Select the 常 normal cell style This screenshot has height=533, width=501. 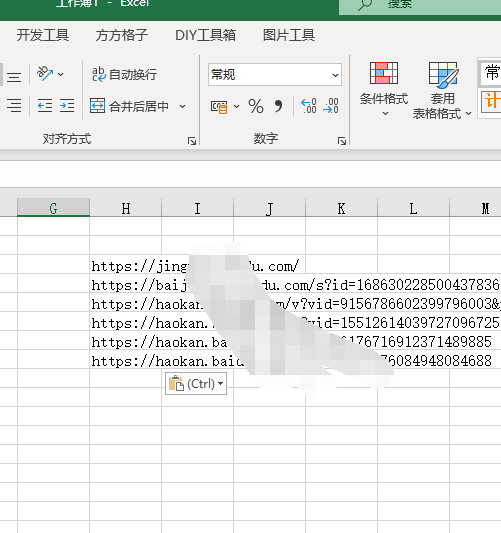[x=489, y=73]
